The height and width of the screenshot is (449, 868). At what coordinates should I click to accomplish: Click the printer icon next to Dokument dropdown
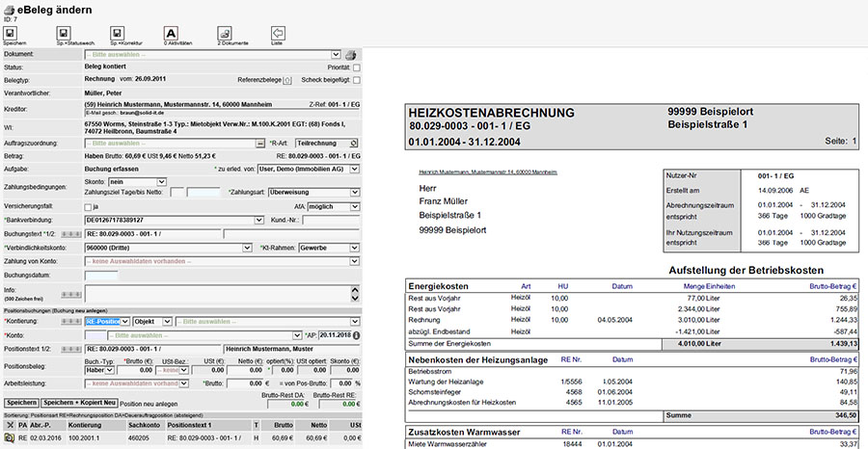(x=350, y=55)
